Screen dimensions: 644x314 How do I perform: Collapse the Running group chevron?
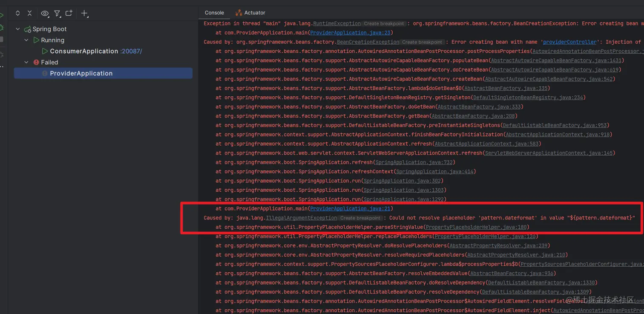pos(26,40)
